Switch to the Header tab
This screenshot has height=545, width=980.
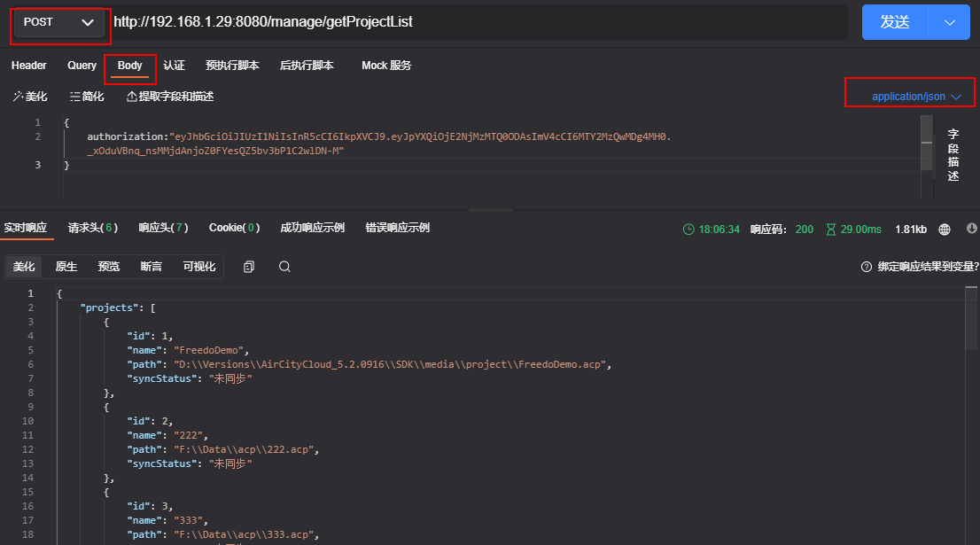[x=29, y=66]
